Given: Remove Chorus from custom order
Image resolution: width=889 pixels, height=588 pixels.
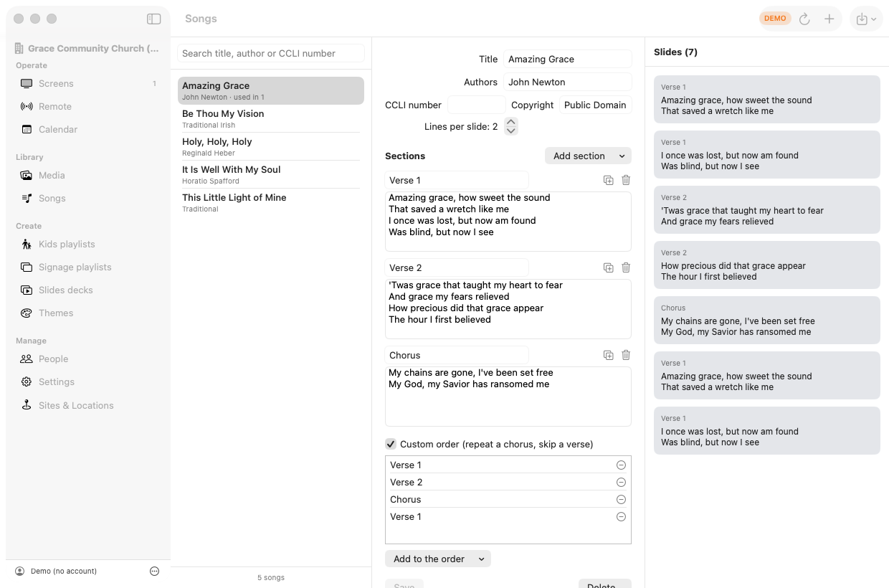Looking at the screenshot, I should 621,499.
